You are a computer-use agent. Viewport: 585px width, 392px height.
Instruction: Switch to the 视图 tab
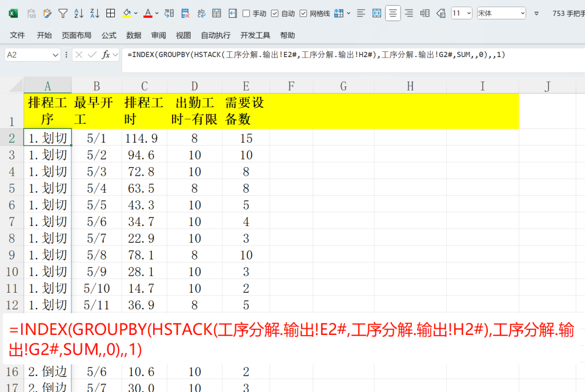pos(183,35)
